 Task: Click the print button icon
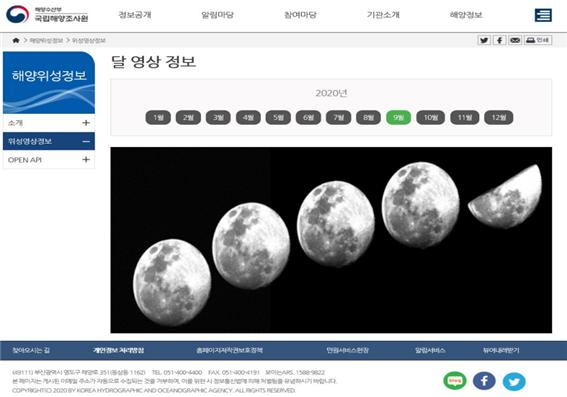click(x=537, y=40)
